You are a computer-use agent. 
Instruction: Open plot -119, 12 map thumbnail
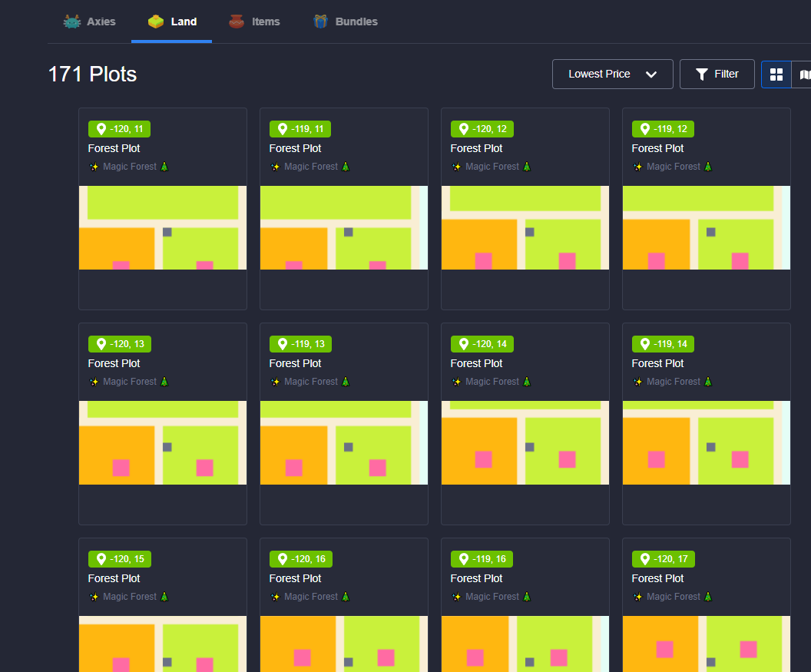pos(707,227)
